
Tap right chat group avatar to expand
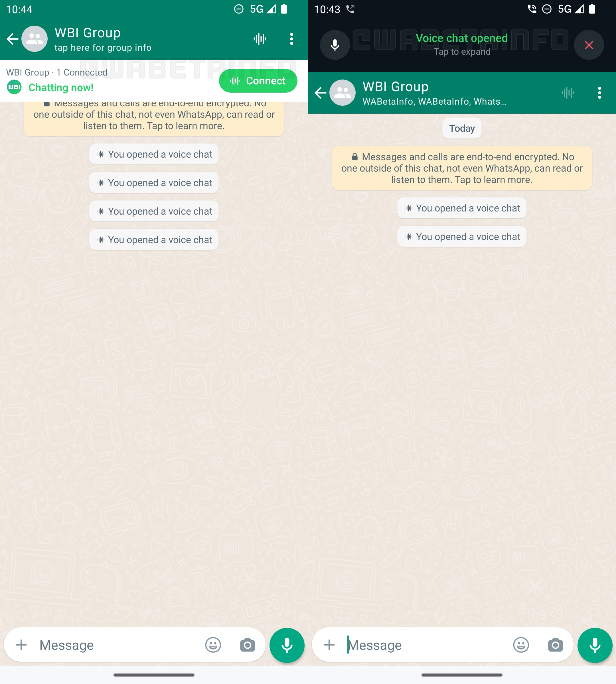[x=343, y=93]
